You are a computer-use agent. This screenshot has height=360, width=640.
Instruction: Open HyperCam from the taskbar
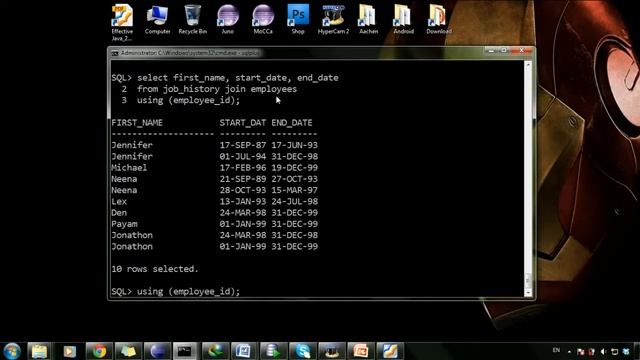pyautogui.click(x=332, y=351)
